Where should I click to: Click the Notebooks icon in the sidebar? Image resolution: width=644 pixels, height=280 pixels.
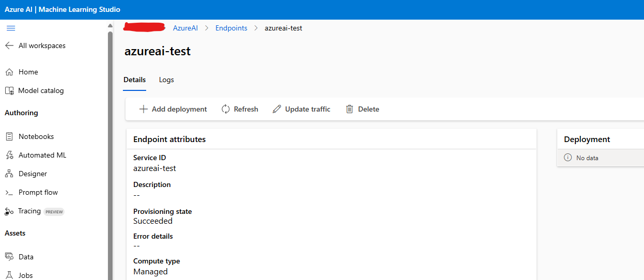point(9,136)
